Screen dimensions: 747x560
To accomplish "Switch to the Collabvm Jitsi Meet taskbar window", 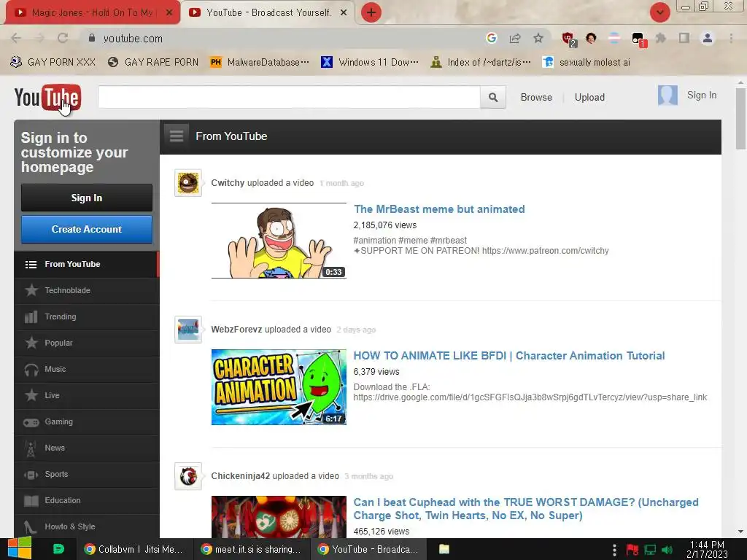I will [x=134, y=549].
